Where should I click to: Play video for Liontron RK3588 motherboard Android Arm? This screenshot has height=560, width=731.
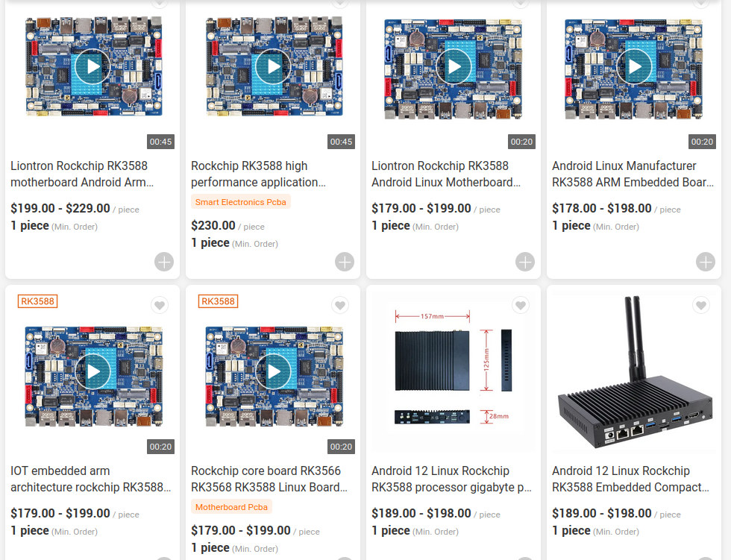[x=92, y=66]
